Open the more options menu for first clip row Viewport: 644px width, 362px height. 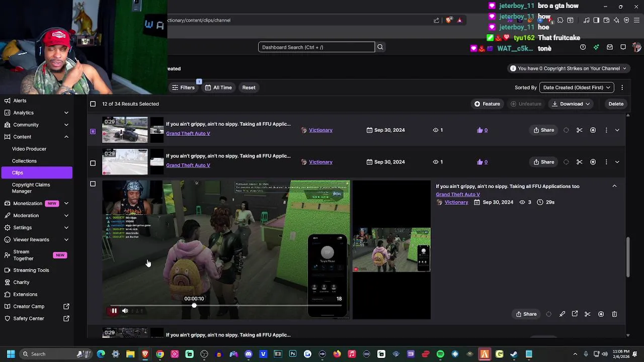(x=606, y=130)
